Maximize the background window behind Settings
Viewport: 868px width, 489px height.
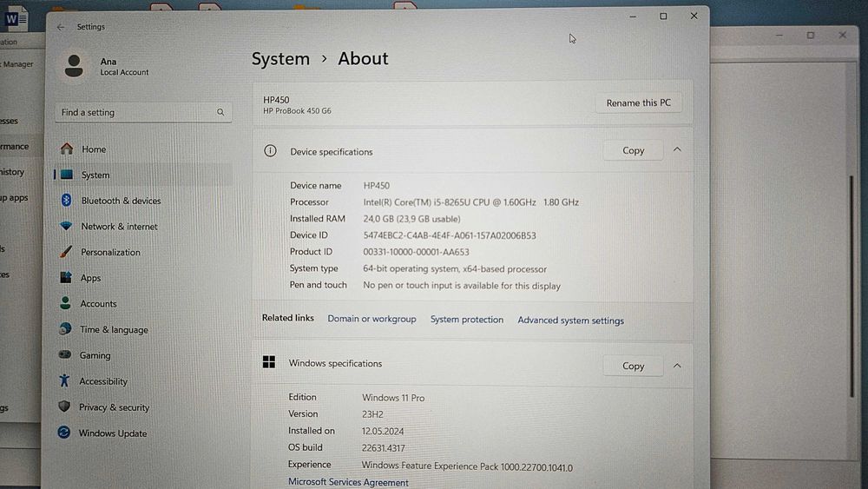coord(811,36)
